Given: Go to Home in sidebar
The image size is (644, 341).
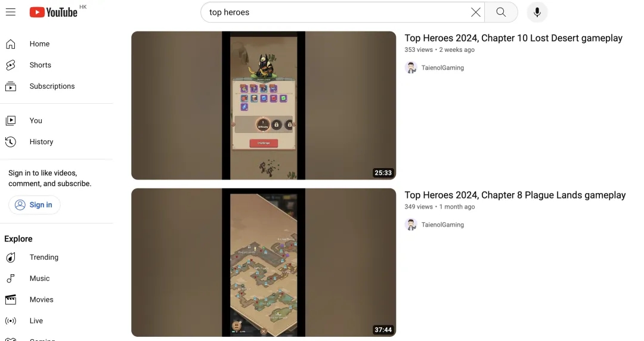Looking at the screenshot, I should point(56,44).
